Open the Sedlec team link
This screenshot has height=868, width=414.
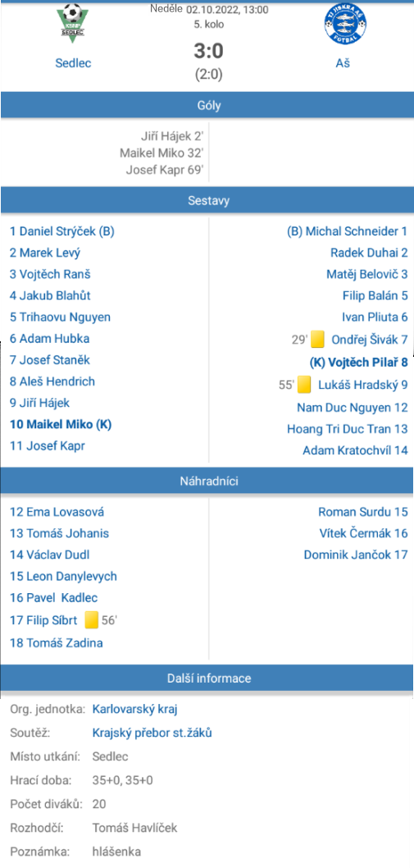click(x=73, y=63)
